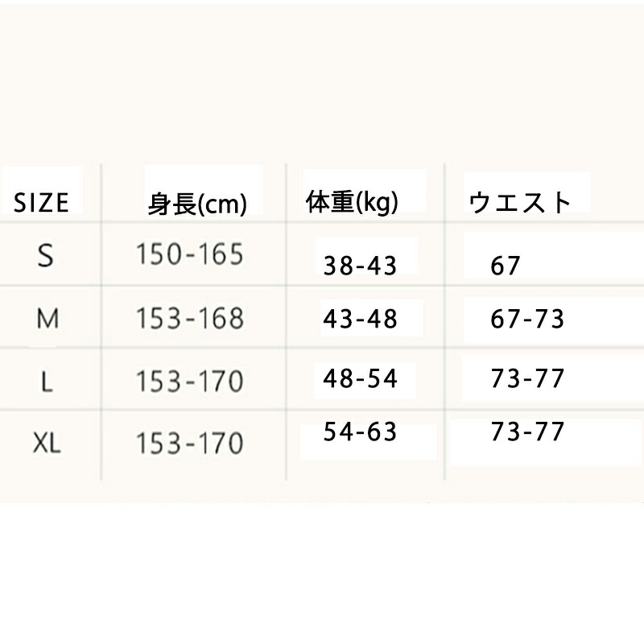This screenshot has width=644, height=644.
Task: Select the 体重(kg) column header
Action: (x=353, y=203)
